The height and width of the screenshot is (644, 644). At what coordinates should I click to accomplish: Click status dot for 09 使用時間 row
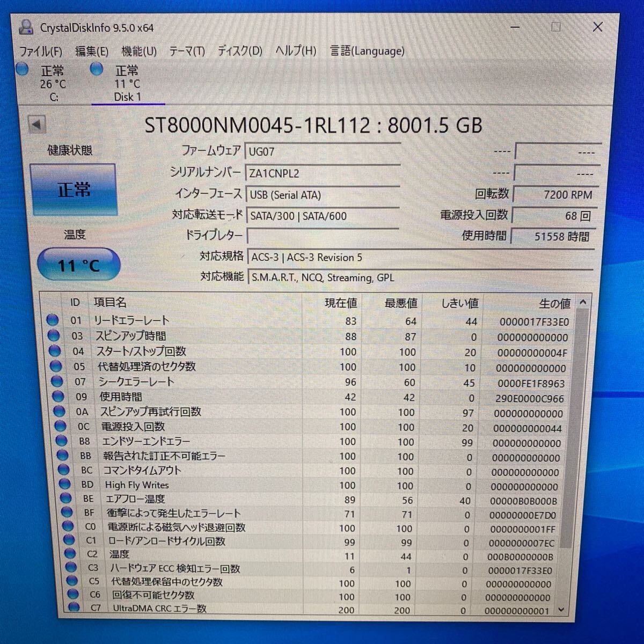tap(59, 397)
